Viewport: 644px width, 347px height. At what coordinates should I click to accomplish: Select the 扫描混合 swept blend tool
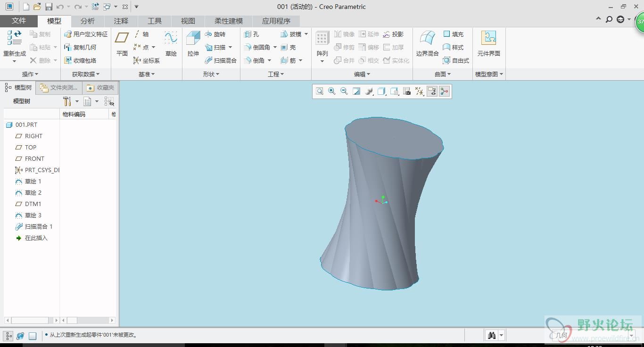pos(221,60)
